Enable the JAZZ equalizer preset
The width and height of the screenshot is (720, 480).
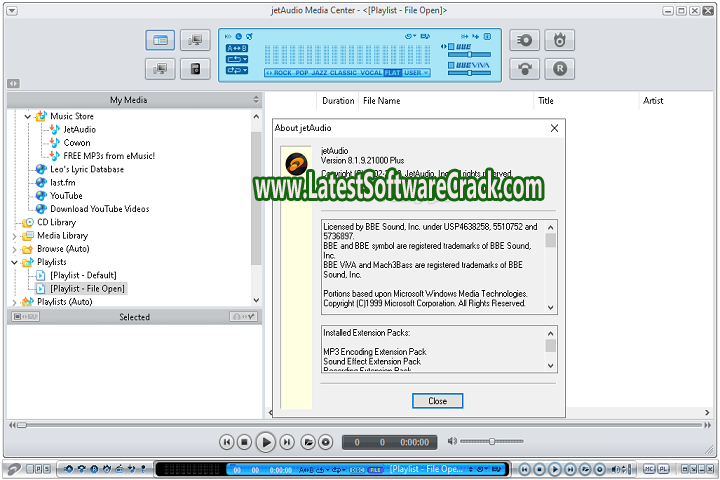(320, 73)
